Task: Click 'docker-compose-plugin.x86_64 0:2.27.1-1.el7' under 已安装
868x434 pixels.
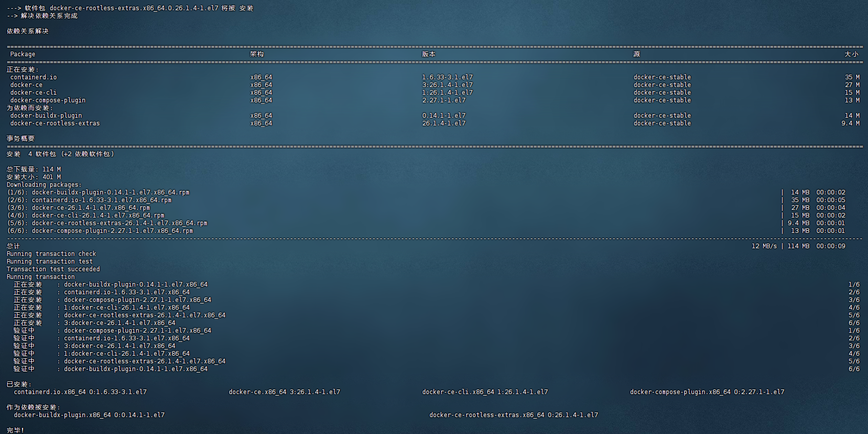Action: click(707, 392)
